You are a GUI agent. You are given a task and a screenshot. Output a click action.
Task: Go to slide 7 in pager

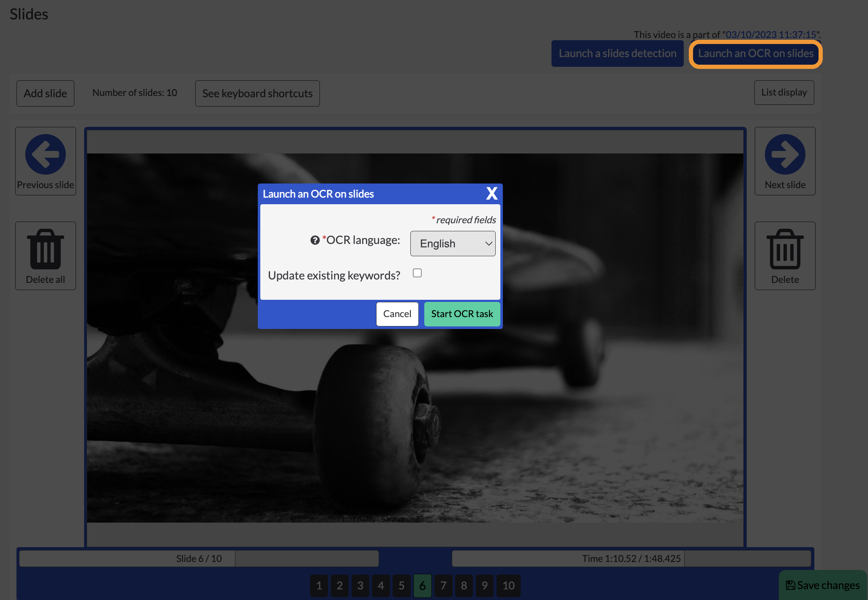tap(443, 586)
